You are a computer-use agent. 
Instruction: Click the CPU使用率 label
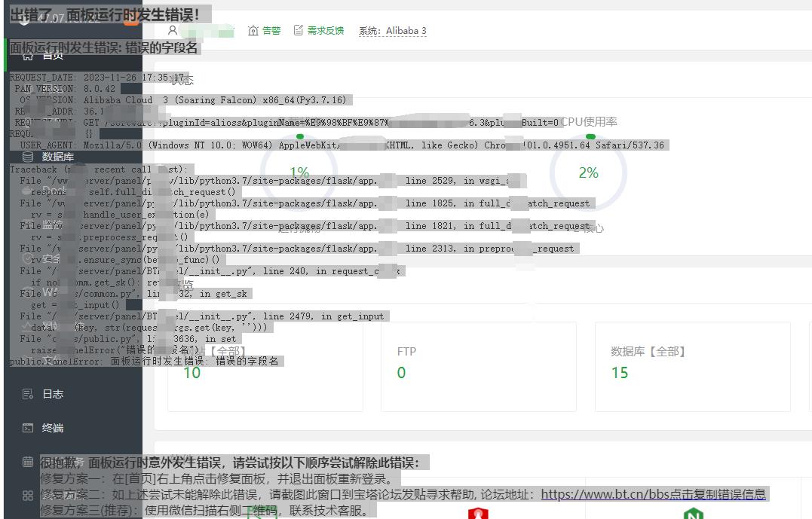pos(590,121)
